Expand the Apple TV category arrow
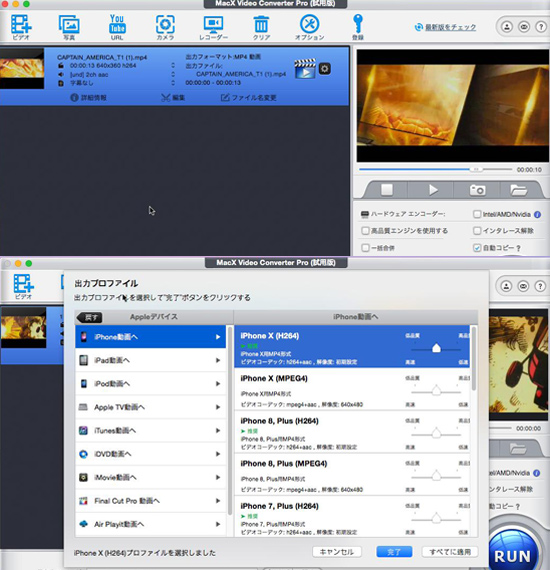This screenshot has width=550, height=570. coord(218,407)
